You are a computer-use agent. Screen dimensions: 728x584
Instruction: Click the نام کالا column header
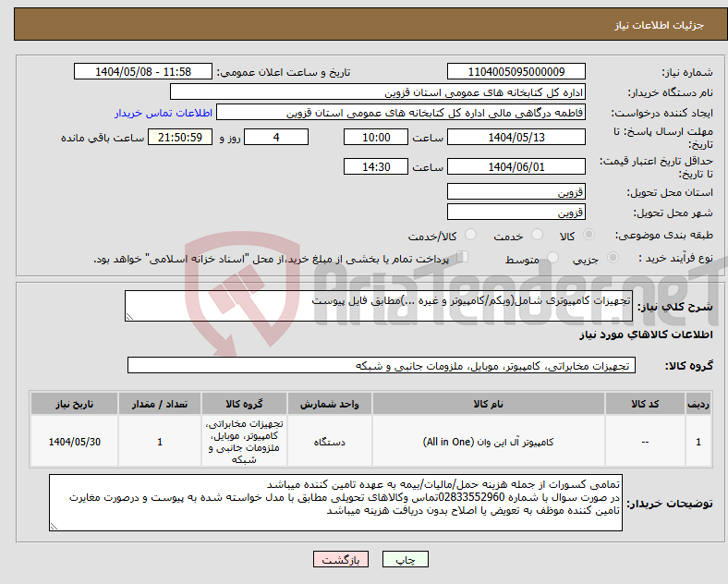point(489,404)
